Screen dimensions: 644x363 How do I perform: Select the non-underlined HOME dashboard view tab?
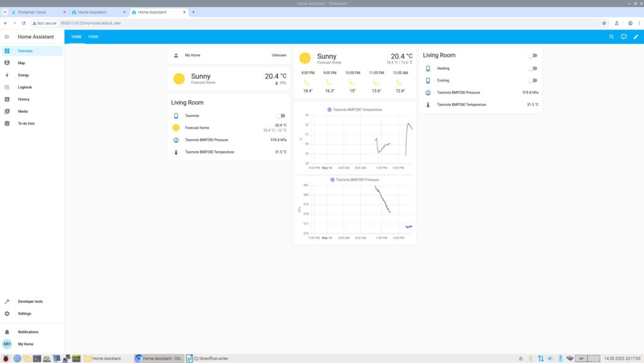[93, 37]
